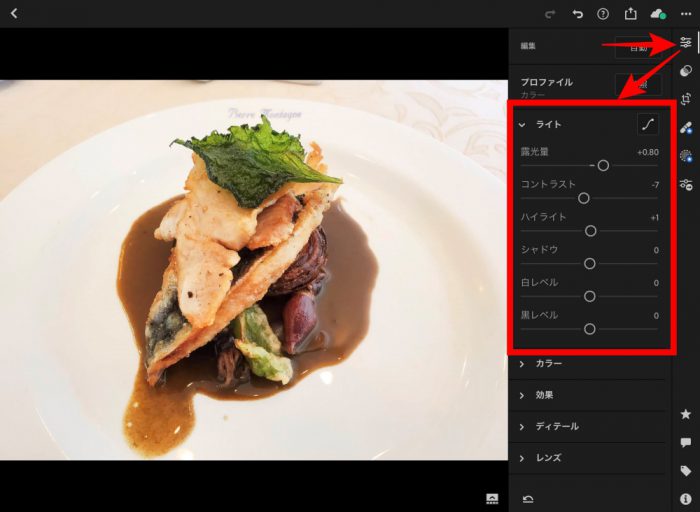Select the crop and rotate tool

pos(686,99)
